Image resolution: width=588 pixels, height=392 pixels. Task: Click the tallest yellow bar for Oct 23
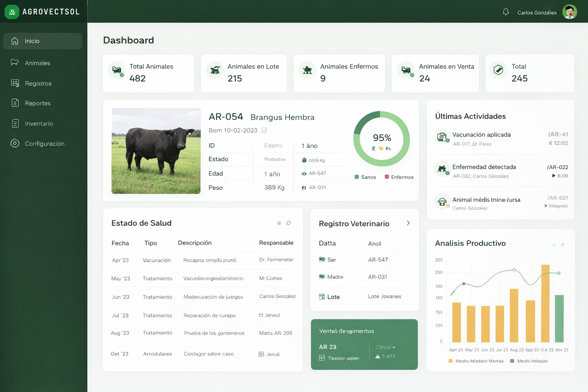(546, 303)
